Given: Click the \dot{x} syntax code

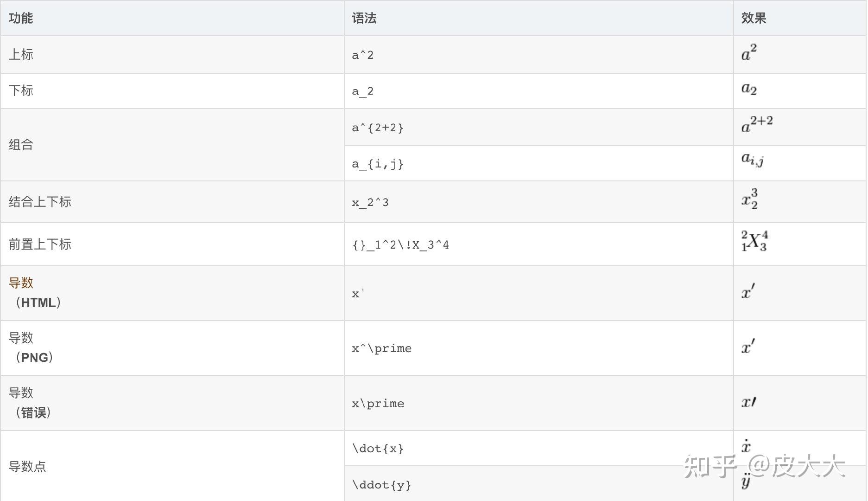Looking at the screenshot, I should [378, 449].
